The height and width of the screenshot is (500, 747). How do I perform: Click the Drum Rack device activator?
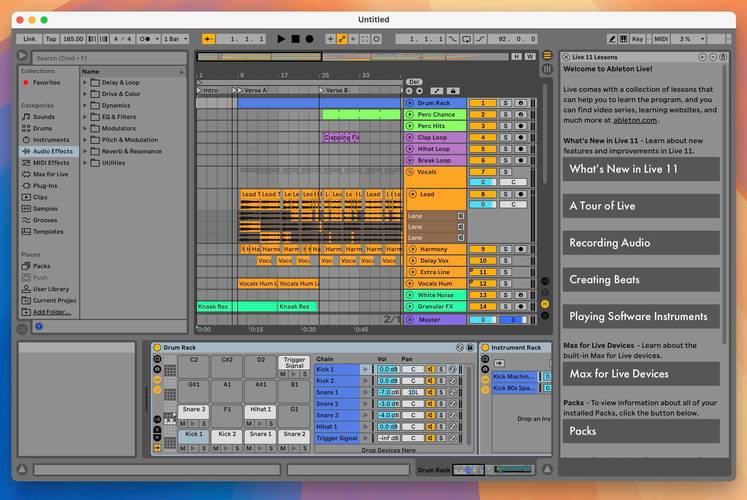[158, 347]
